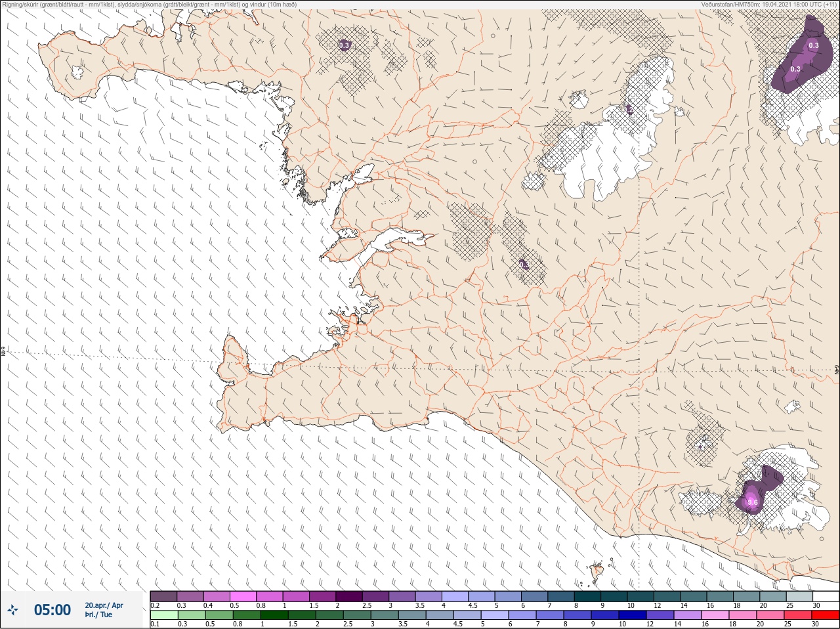The width and height of the screenshot is (840, 629).
Task: Click the 05:00 forecast time display
Action: [x=52, y=610]
